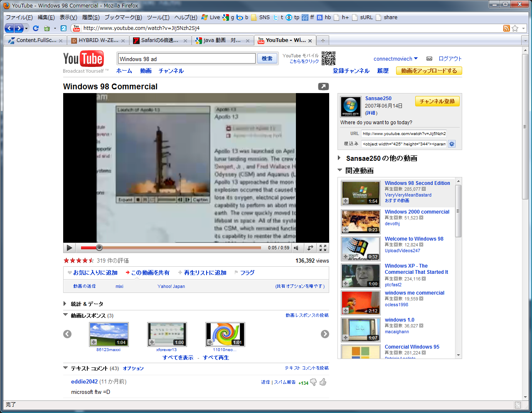Click the thumbs-up icon on eddie2042's comment
Screen dimensions: 532x413
pyautogui.click(x=323, y=382)
